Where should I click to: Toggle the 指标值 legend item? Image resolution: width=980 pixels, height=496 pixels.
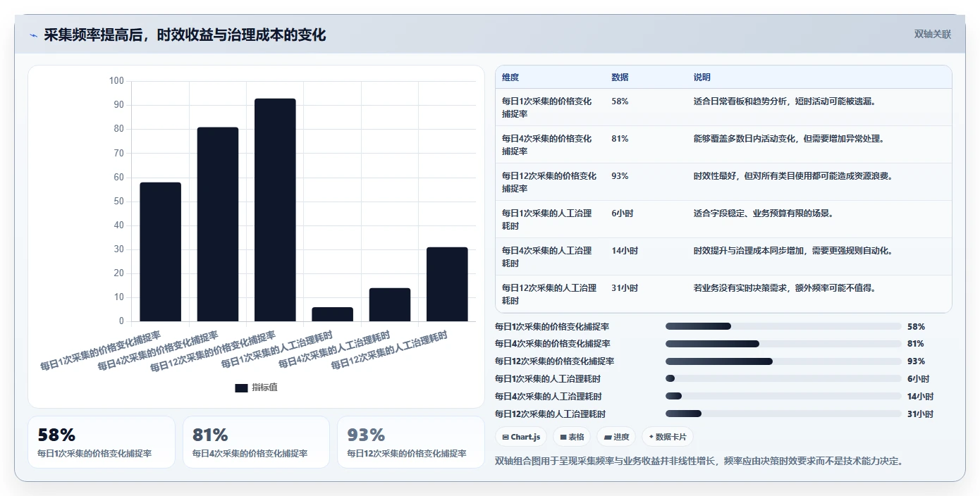[x=257, y=387]
